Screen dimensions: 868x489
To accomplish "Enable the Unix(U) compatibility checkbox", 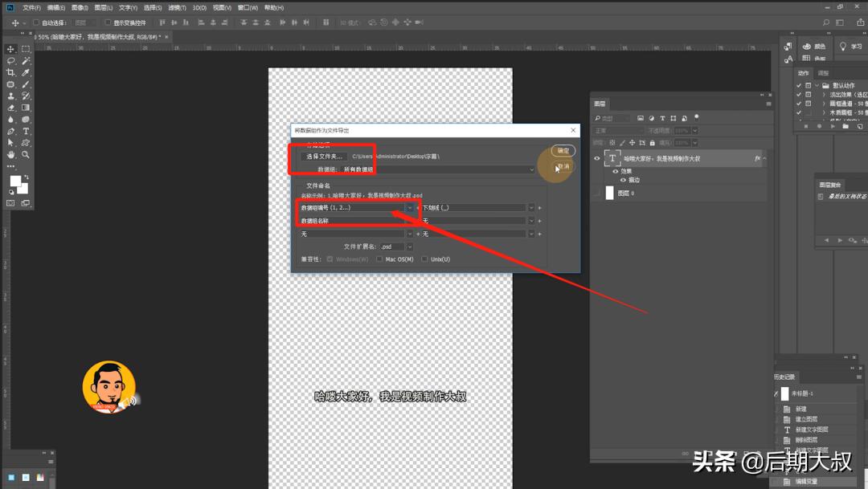I will 424,259.
